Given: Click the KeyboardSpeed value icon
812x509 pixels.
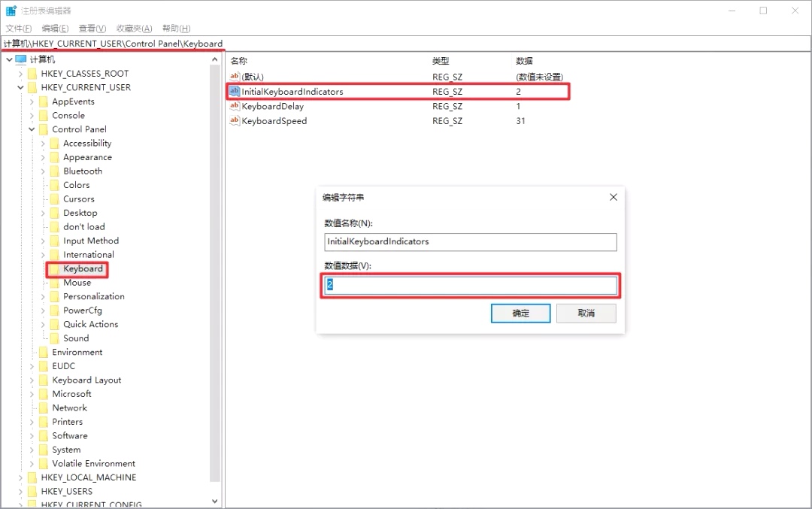Looking at the screenshot, I should click(x=235, y=120).
